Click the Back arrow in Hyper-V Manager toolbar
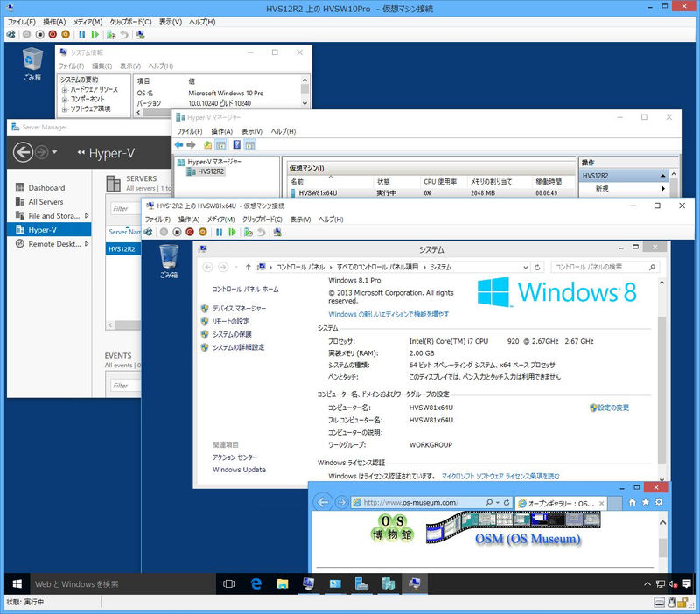 (178, 144)
